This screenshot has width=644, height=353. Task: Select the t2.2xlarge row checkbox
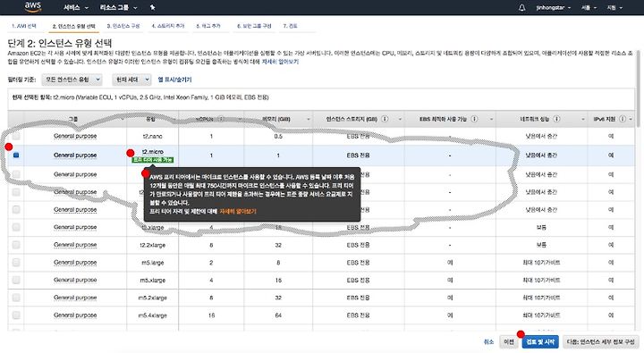[16, 245]
